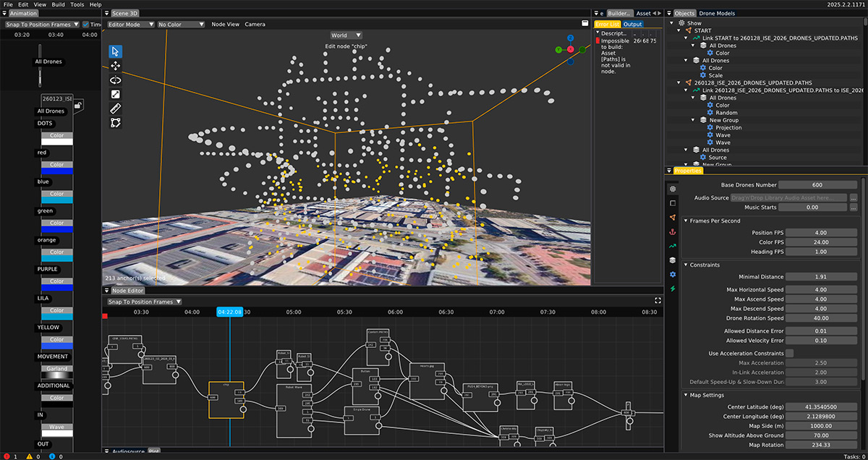Image resolution: width=868 pixels, height=460 pixels.
Task: Select the arrow selection tool in Scene 3D
Action: click(116, 51)
